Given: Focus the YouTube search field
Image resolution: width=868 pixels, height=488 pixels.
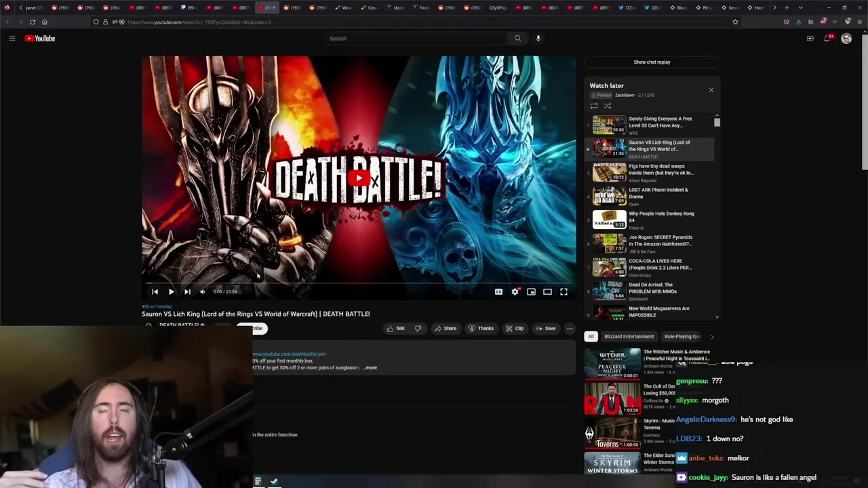Looking at the screenshot, I should click(x=416, y=39).
